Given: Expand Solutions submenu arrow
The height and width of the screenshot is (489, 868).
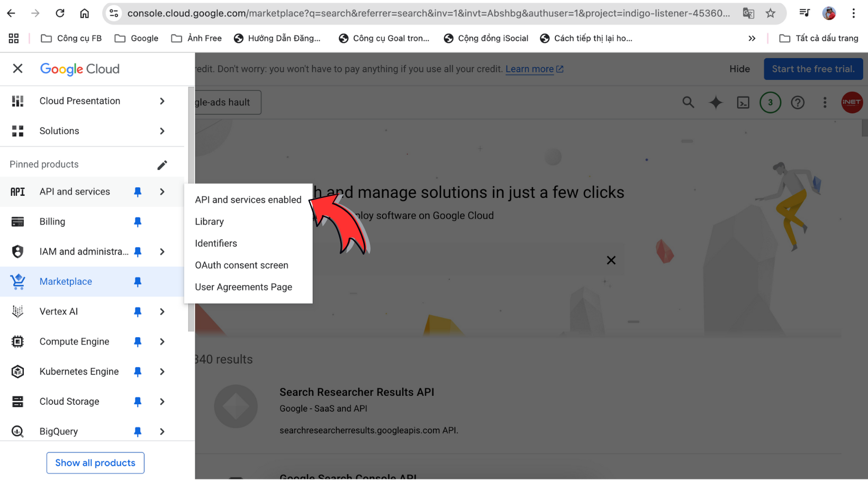Looking at the screenshot, I should coord(162,131).
